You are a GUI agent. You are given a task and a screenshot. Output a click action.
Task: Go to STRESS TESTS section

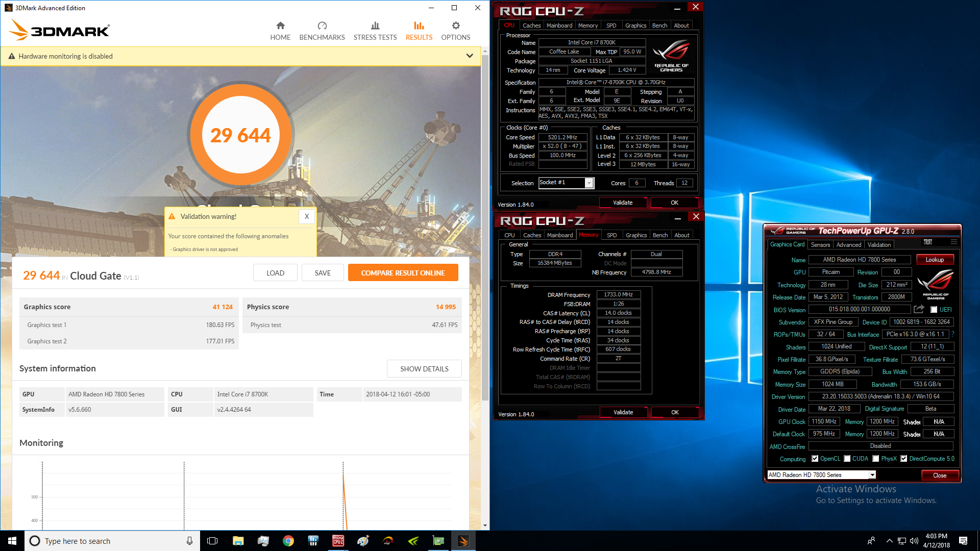[x=375, y=31]
